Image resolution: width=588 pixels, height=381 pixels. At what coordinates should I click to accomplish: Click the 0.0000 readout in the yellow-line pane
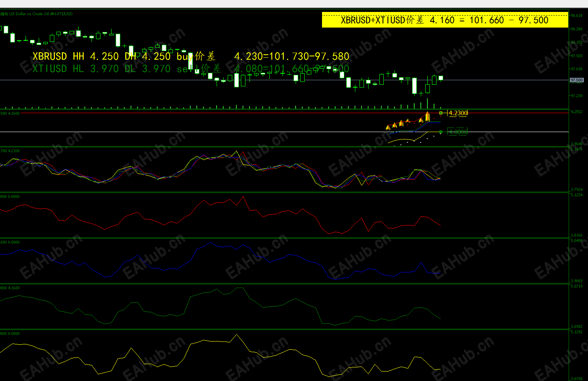(14, 334)
